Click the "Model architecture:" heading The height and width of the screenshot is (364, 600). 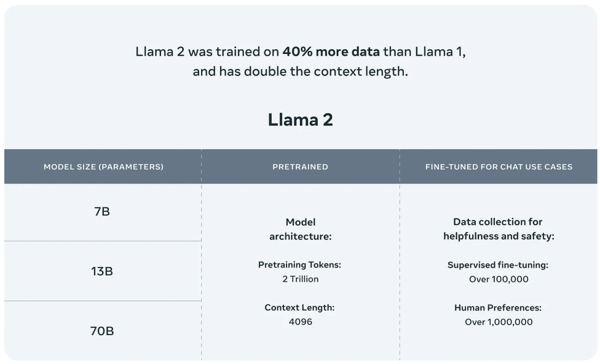click(300, 229)
